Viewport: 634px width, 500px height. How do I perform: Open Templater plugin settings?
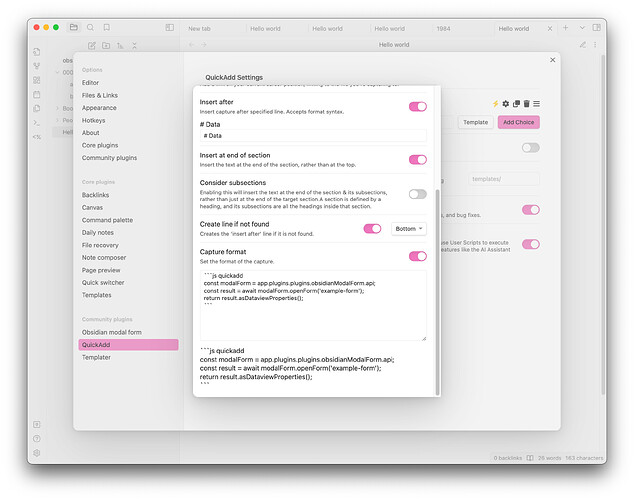(x=96, y=357)
